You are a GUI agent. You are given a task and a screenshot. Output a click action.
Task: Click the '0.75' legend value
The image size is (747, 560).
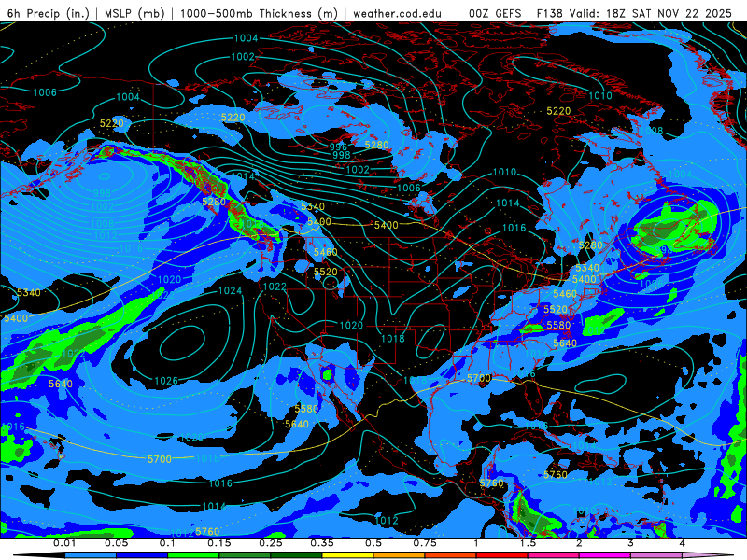425,543
